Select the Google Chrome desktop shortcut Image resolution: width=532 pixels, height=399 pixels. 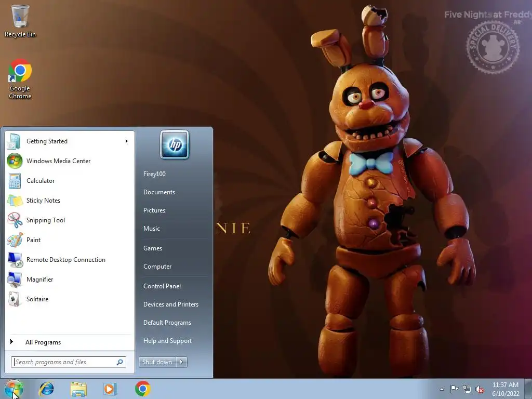20,79
